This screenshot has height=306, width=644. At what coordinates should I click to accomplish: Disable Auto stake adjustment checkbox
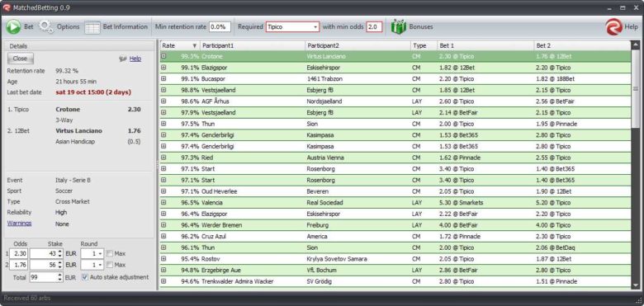85,277
